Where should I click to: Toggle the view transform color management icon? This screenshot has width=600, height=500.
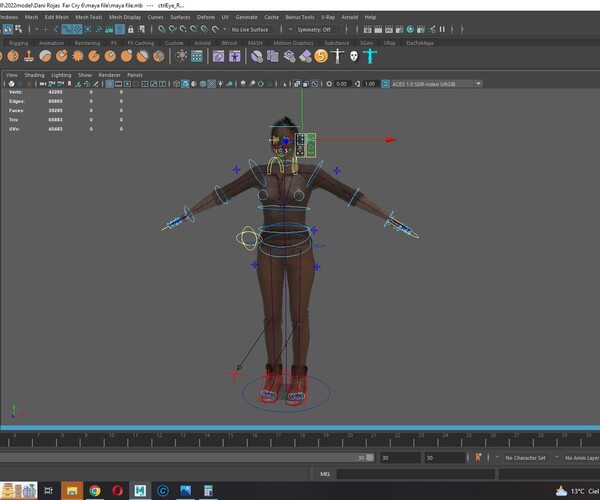tap(385, 84)
